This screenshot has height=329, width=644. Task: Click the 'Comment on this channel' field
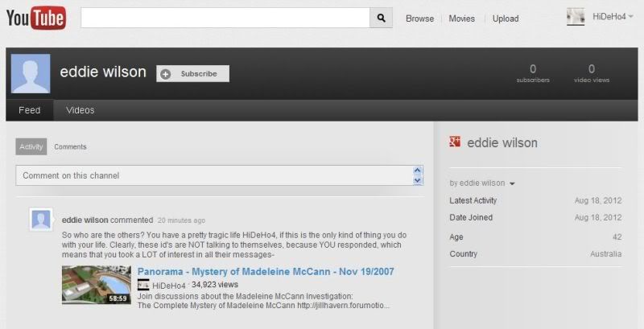tap(213, 175)
